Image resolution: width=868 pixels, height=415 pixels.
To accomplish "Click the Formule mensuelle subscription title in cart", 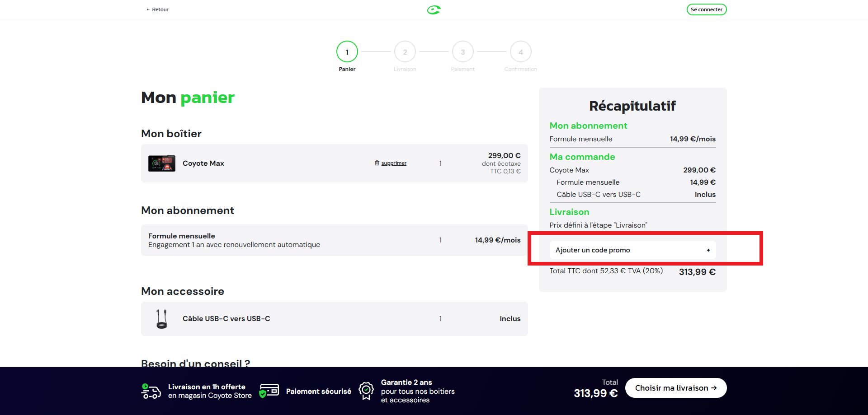I will click(182, 236).
